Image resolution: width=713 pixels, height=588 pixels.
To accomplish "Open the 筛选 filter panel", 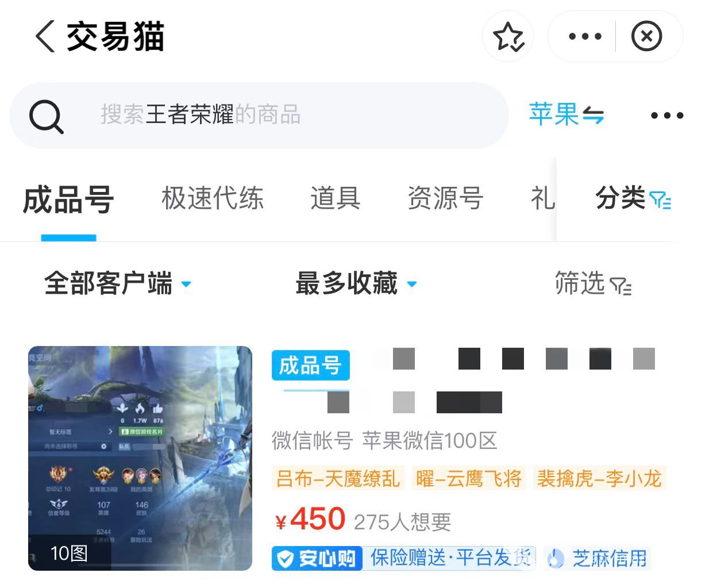I will point(593,283).
